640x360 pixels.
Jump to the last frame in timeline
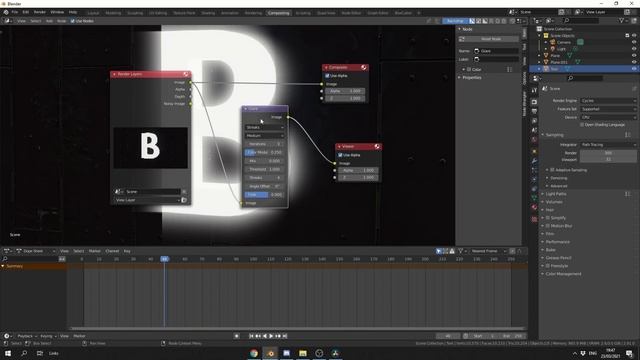pos(285,336)
